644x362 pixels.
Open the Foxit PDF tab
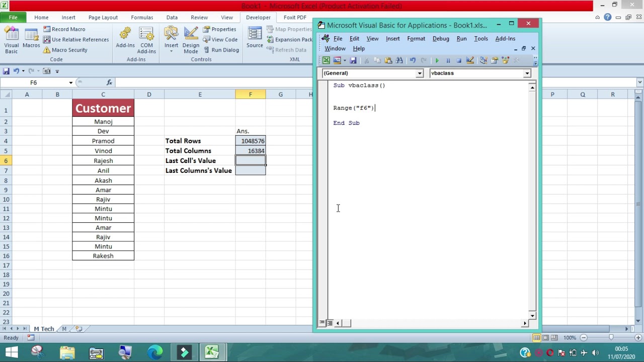295,17
